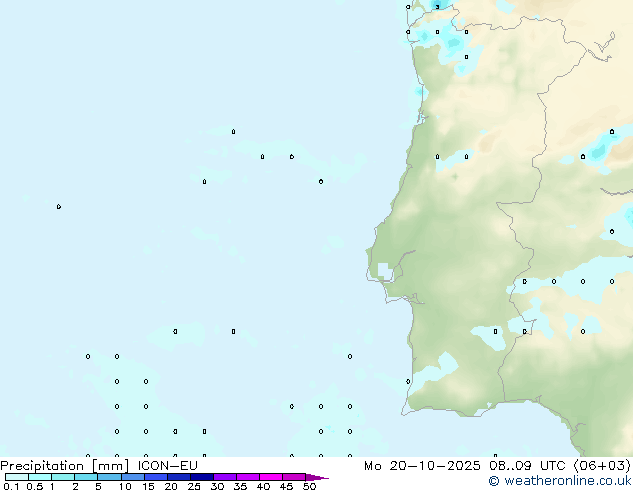Click the '50' legend scale label
The height and width of the screenshot is (490, 634).
(x=309, y=486)
